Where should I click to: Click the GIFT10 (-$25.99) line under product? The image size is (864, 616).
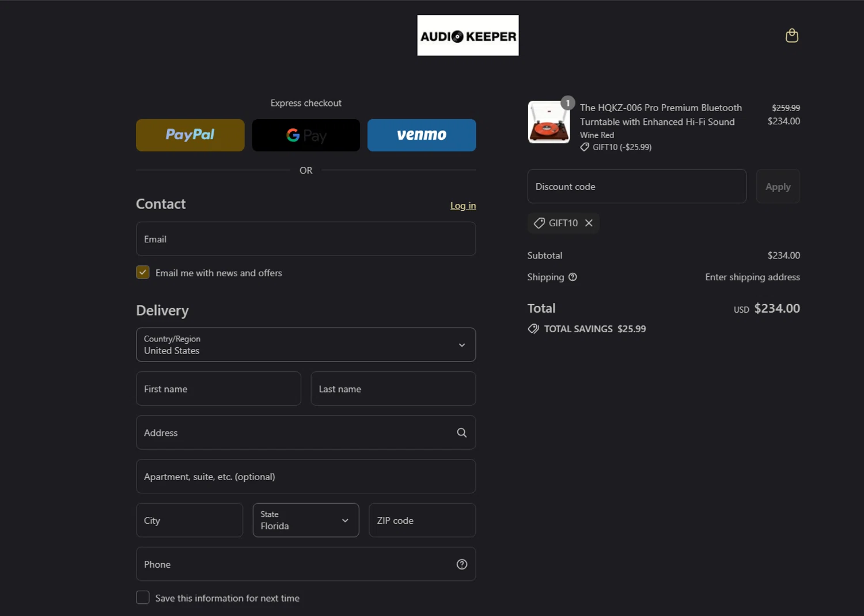tap(616, 147)
